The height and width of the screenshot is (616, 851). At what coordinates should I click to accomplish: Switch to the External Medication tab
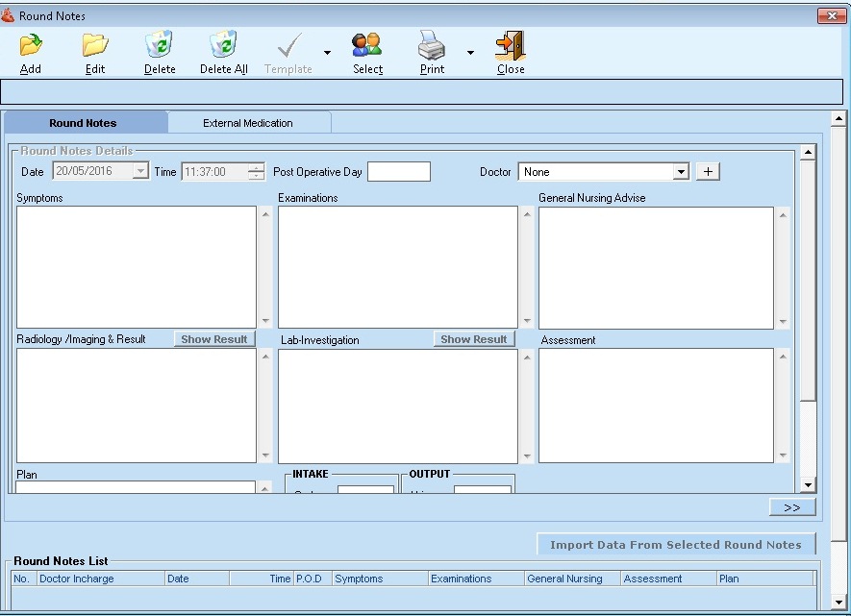[248, 123]
